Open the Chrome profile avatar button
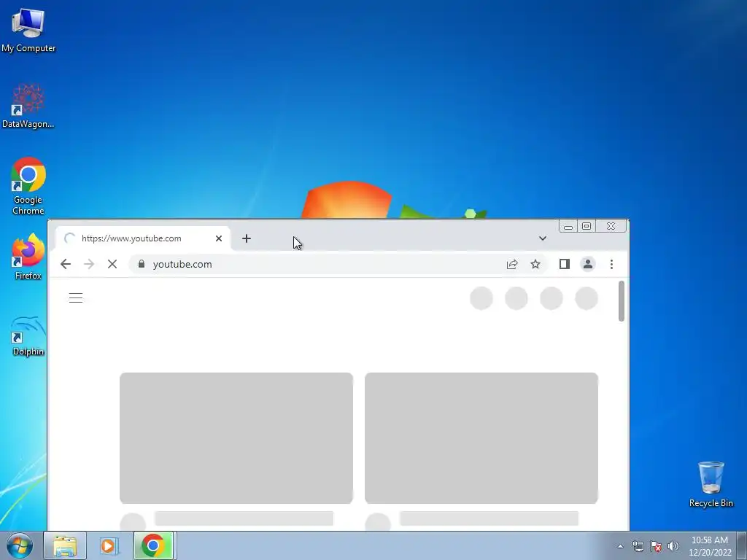747x560 pixels. click(x=588, y=264)
